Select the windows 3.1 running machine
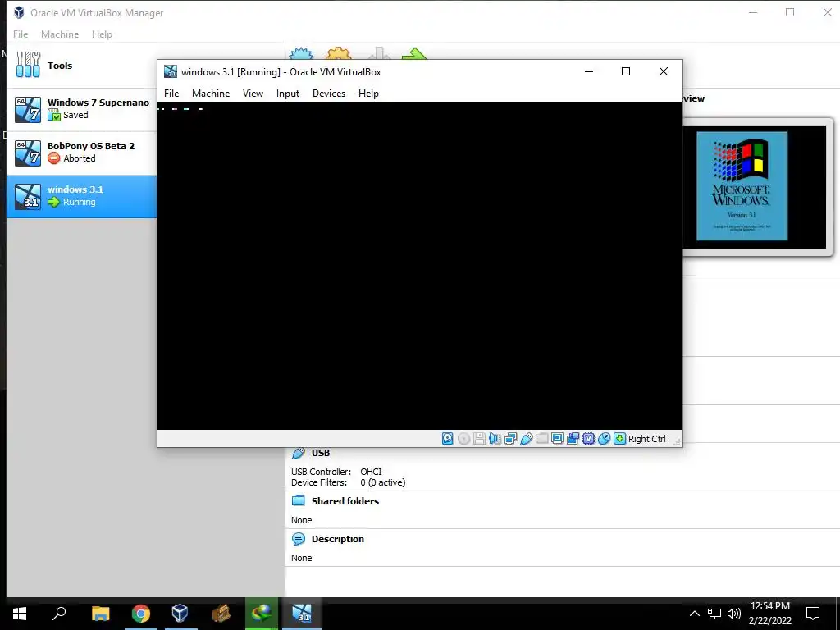Screen dimensions: 840x630 coord(81,196)
